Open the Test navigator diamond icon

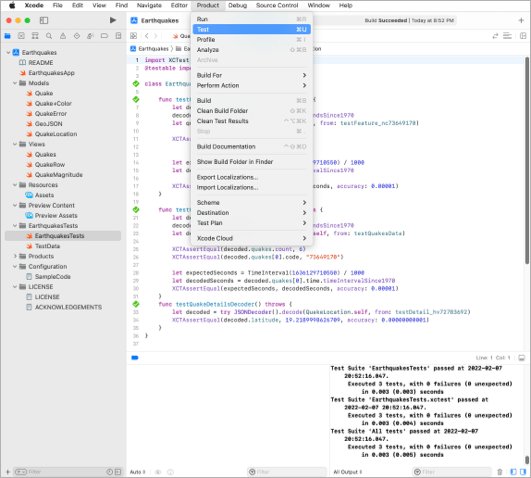tap(77, 36)
